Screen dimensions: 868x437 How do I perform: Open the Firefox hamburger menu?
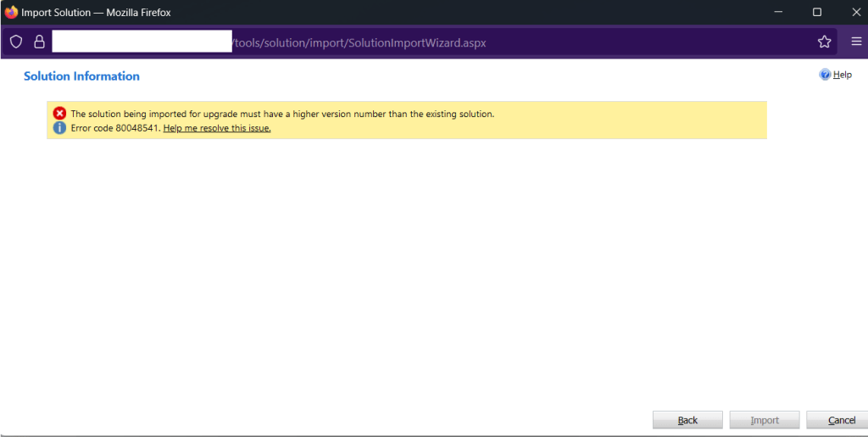point(856,42)
